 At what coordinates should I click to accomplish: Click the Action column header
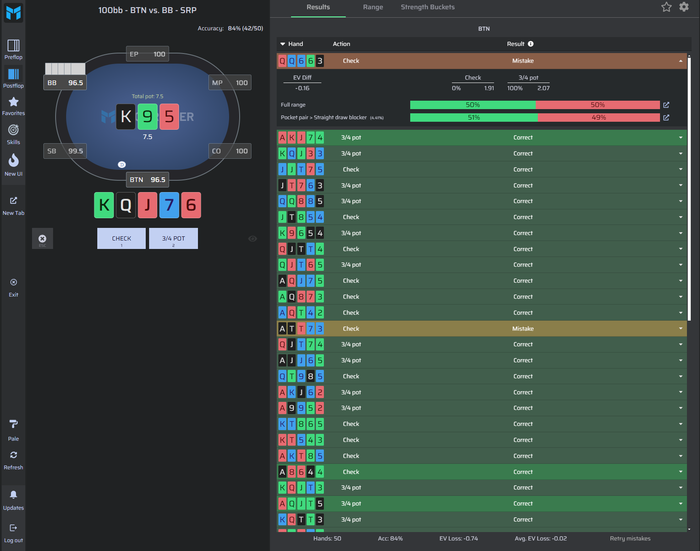point(341,44)
